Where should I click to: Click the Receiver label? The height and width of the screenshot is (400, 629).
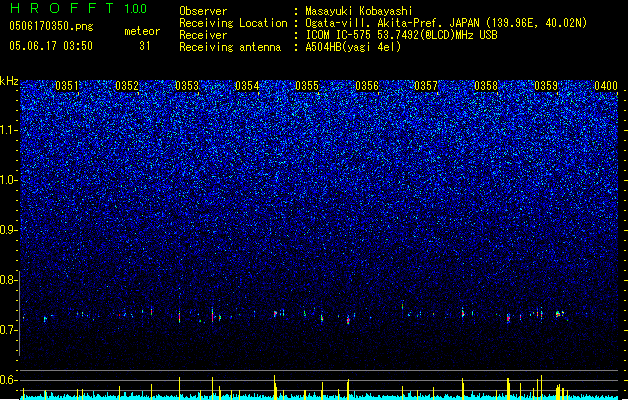pyautogui.click(x=203, y=35)
